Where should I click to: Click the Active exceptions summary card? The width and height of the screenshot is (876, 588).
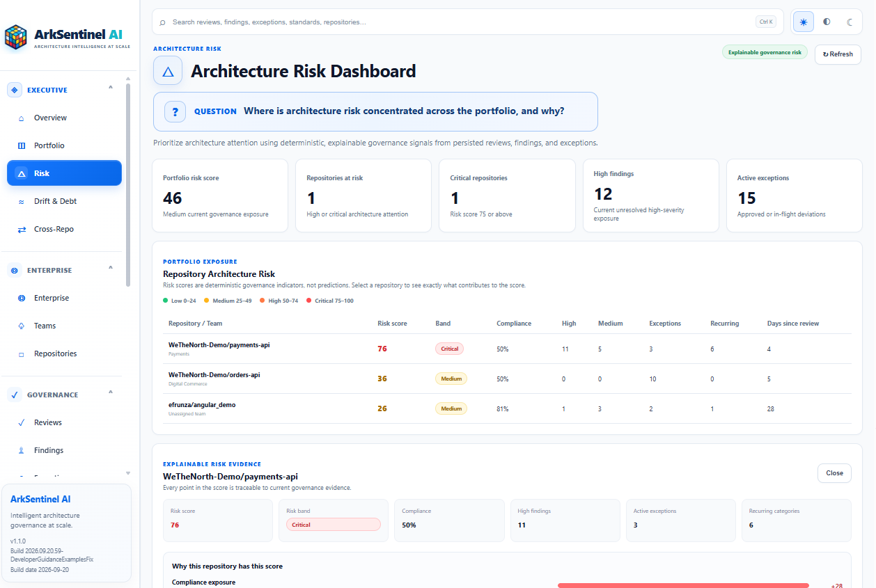tap(794, 196)
